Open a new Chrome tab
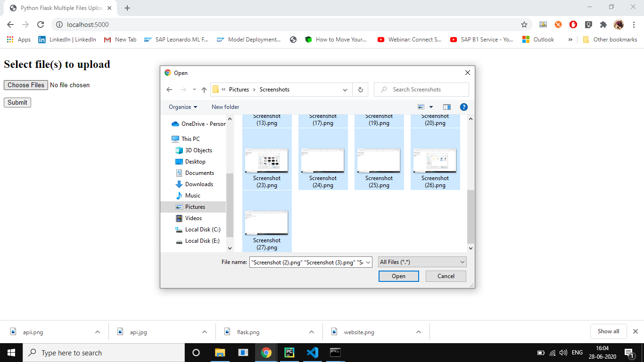The height and width of the screenshot is (362, 644). [x=127, y=8]
